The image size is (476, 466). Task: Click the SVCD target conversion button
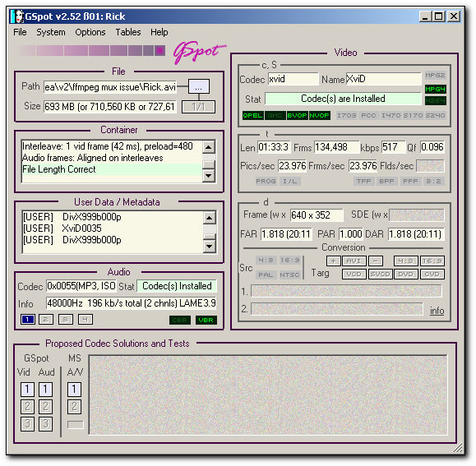coord(380,274)
